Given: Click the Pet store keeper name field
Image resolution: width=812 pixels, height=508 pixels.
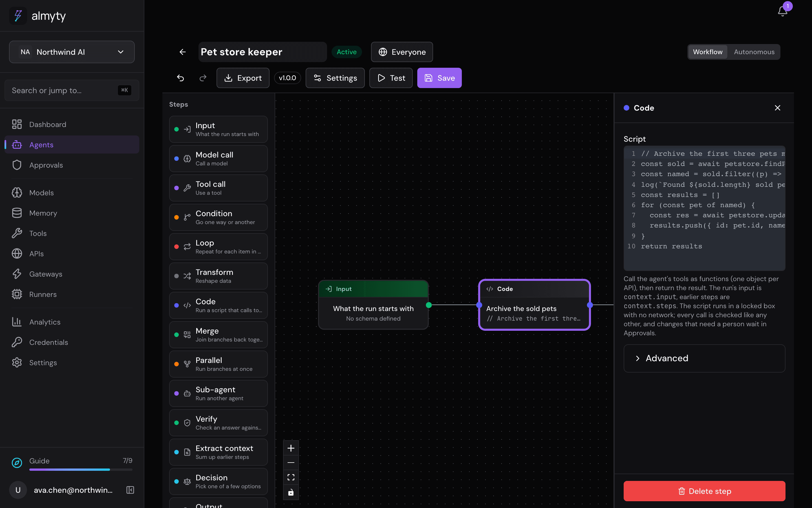Looking at the screenshot, I should [x=262, y=52].
